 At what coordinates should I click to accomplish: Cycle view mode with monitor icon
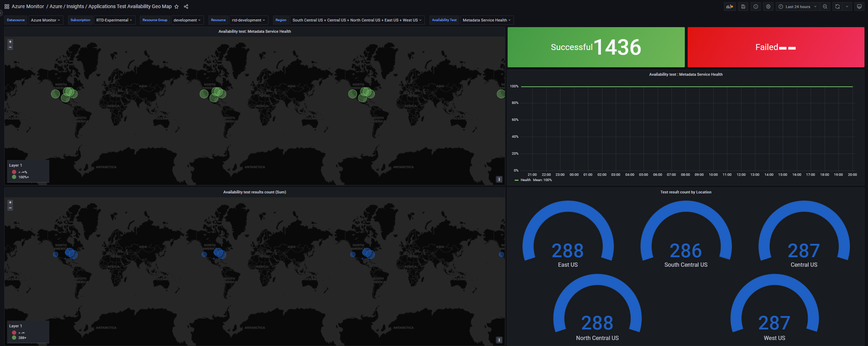tap(859, 7)
